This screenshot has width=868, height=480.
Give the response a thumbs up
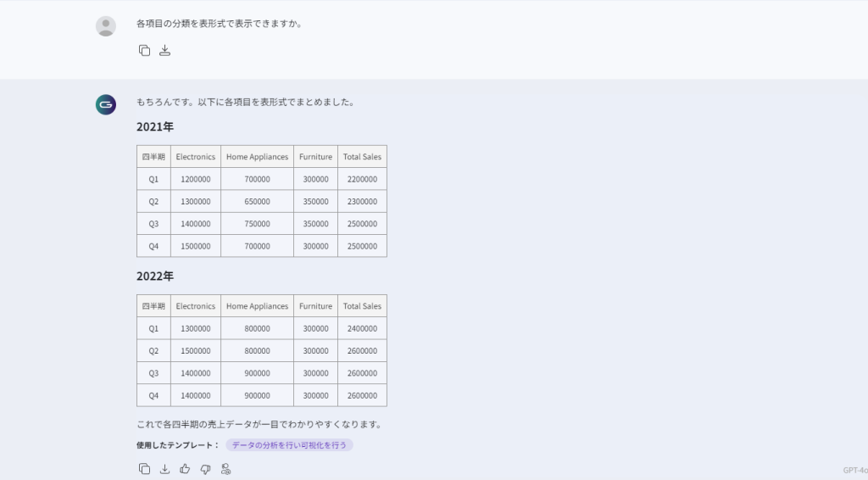pos(185,469)
